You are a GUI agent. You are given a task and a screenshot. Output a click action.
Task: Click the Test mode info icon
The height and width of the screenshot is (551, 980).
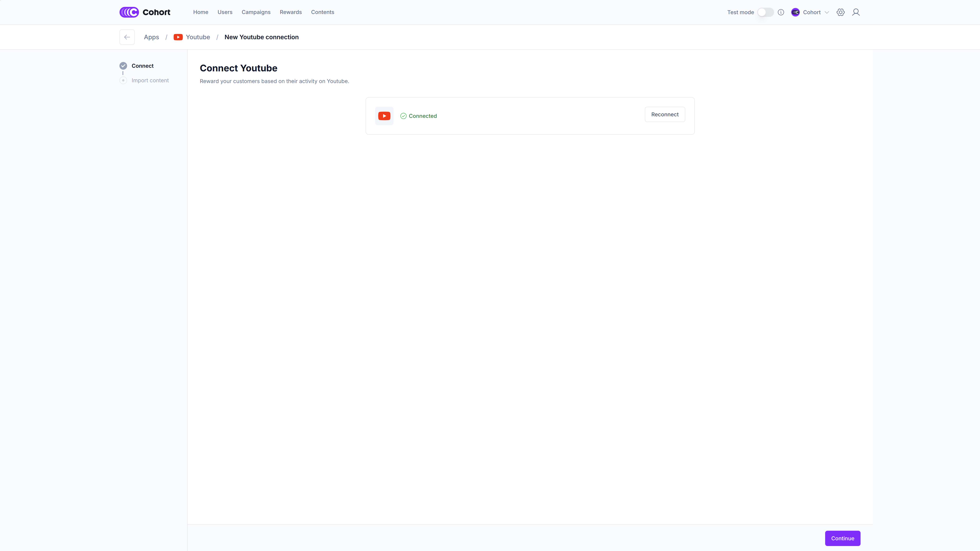click(x=781, y=12)
